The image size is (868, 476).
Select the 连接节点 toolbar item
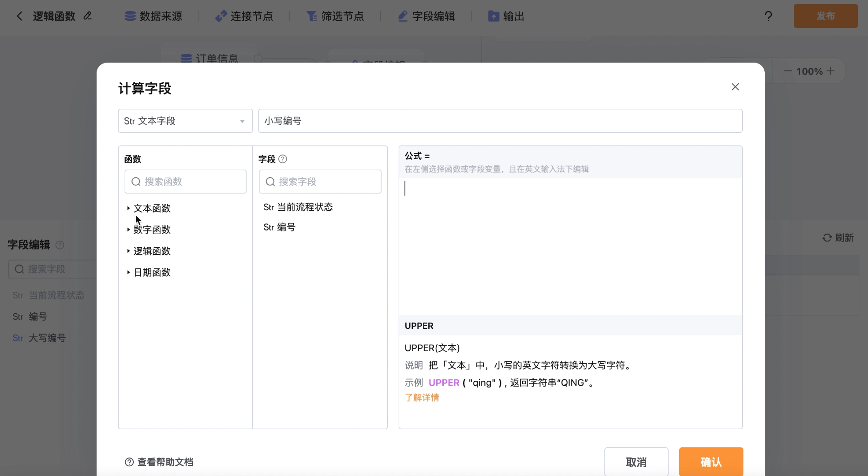(244, 16)
